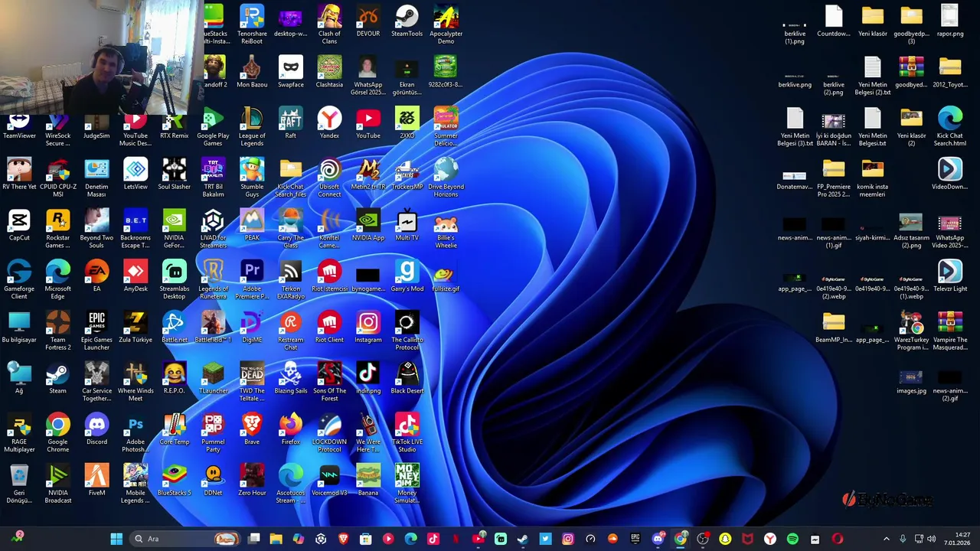980x551 pixels.
Task: Open the Battle.net desktop shortcut
Action: click(x=174, y=328)
